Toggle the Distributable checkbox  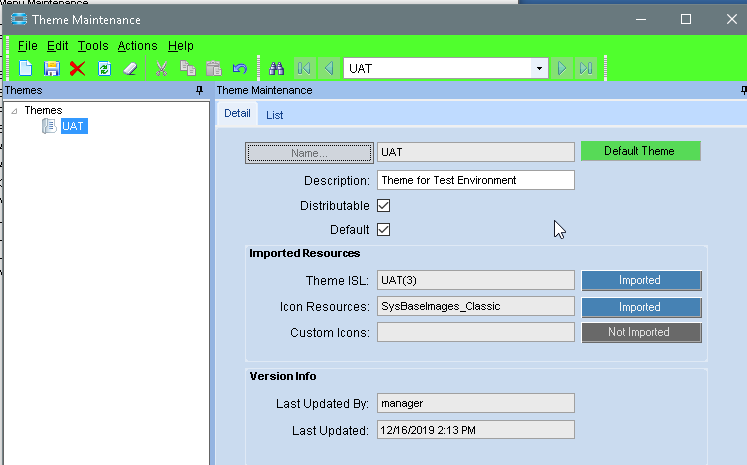(384, 206)
